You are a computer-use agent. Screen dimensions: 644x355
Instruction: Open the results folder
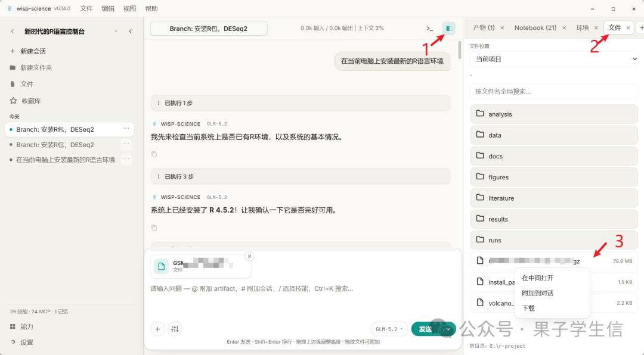[554, 219]
